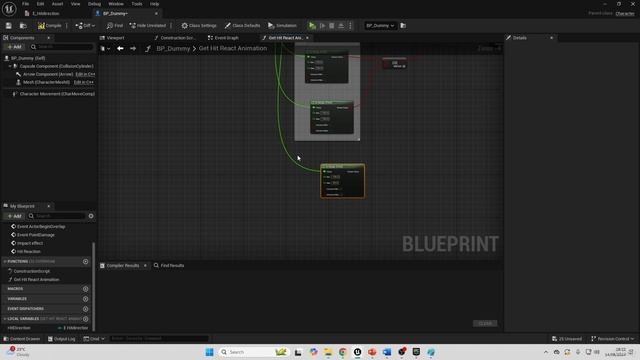Navigate back in graph history
Image resolution: width=640 pixels, height=360 pixels.
coord(120,49)
